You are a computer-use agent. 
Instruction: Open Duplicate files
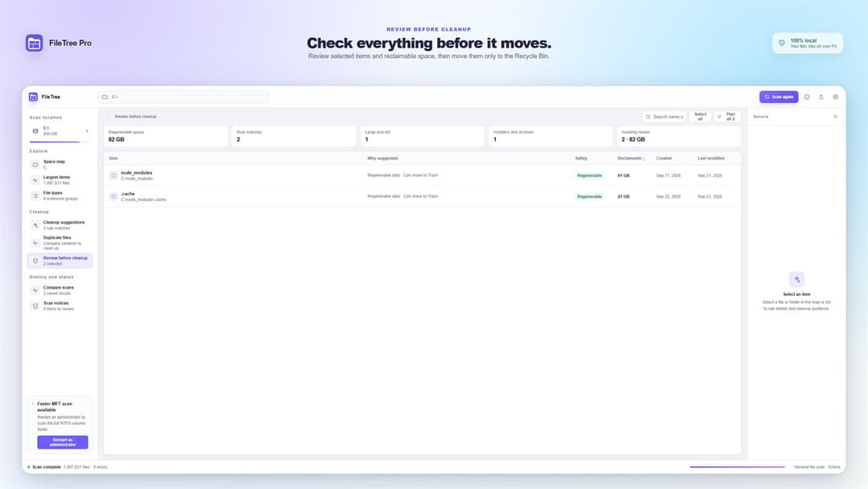pos(59,243)
